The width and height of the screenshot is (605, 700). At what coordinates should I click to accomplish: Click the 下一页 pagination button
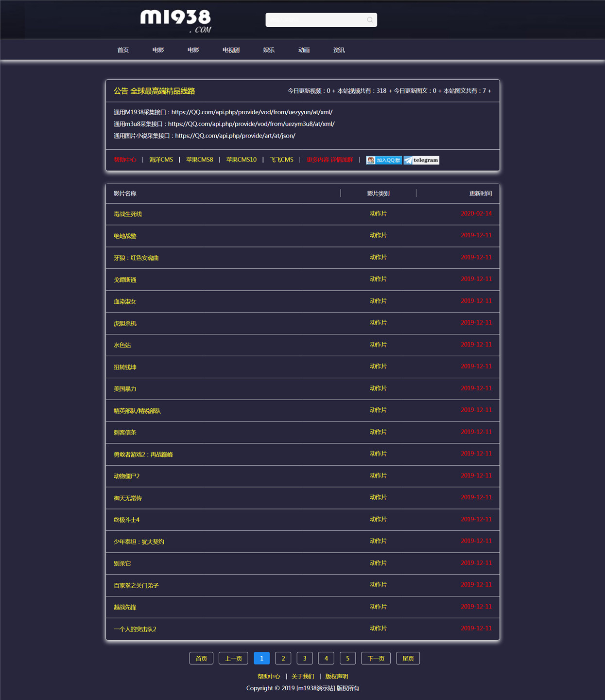click(x=376, y=659)
